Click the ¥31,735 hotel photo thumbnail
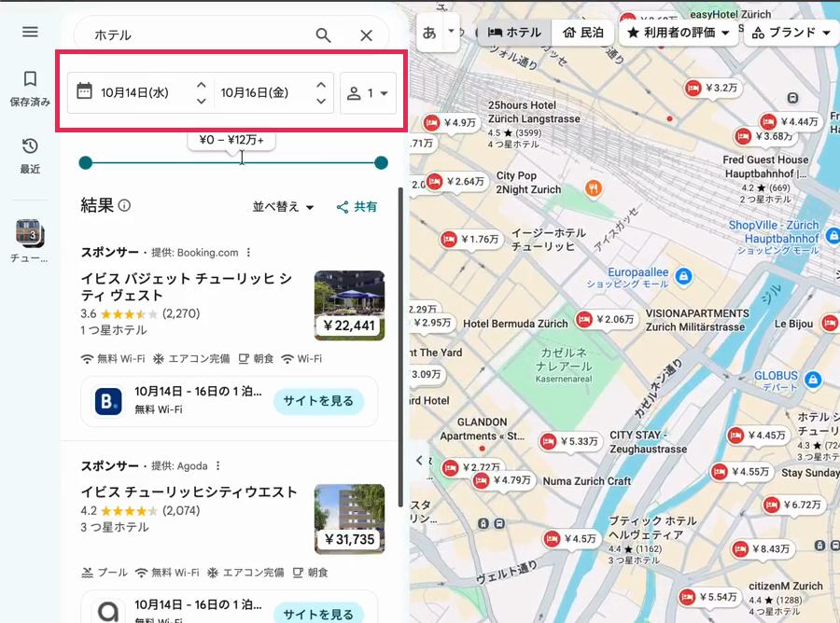 pos(349,519)
